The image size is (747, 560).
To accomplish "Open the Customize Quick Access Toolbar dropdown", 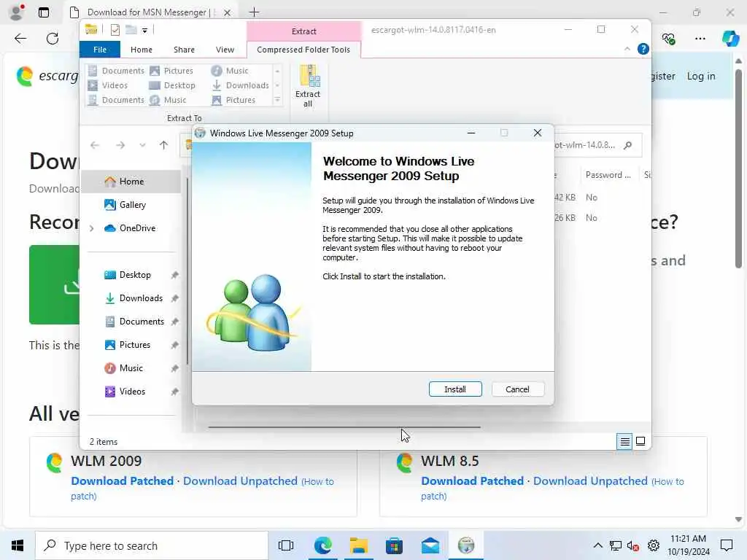I will pyautogui.click(x=144, y=30).
